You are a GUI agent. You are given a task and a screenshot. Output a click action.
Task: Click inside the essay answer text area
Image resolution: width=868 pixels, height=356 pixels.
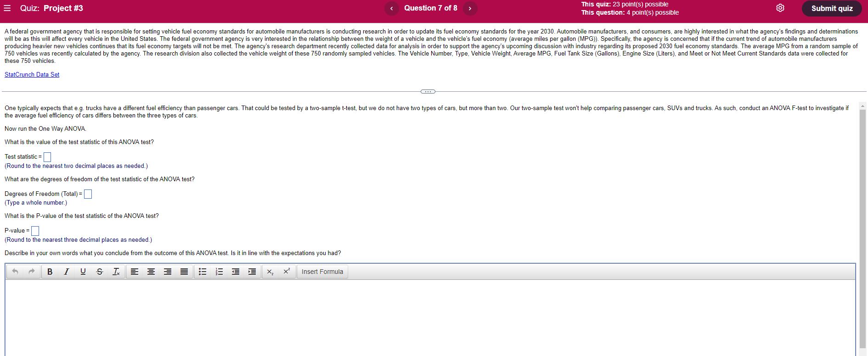click(x=430, y=317)
